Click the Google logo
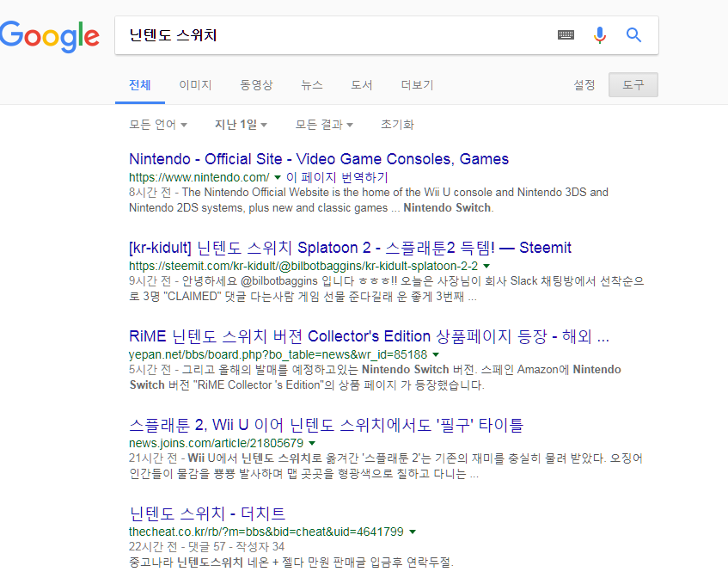The image size is (728, 578). (50, 36)
